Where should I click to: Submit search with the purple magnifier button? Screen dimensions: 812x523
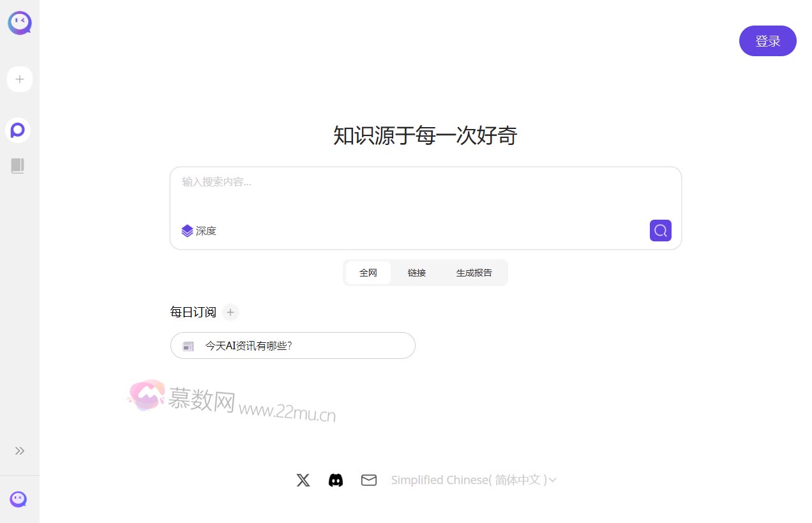click(660, 231)
